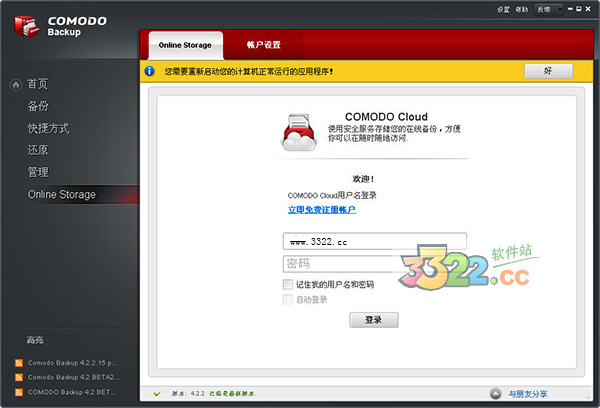600x408 pixels.
Task: Open 首页 in the sidebar
Action: [38, 84]
